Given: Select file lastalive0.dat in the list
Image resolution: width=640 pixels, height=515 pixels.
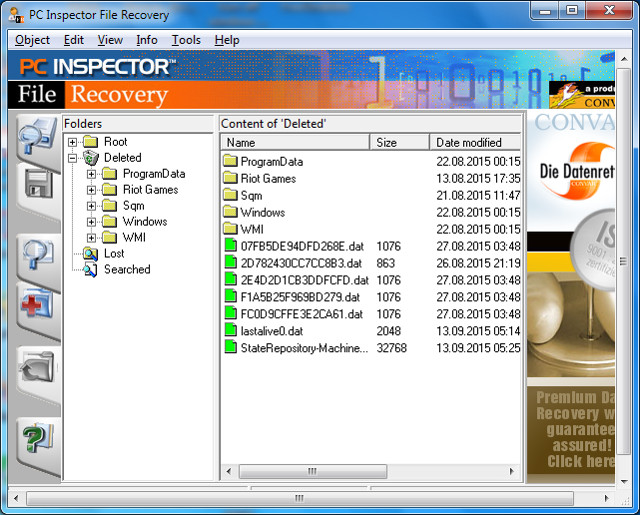Looking at the screenshot, I should pos(273,331).
